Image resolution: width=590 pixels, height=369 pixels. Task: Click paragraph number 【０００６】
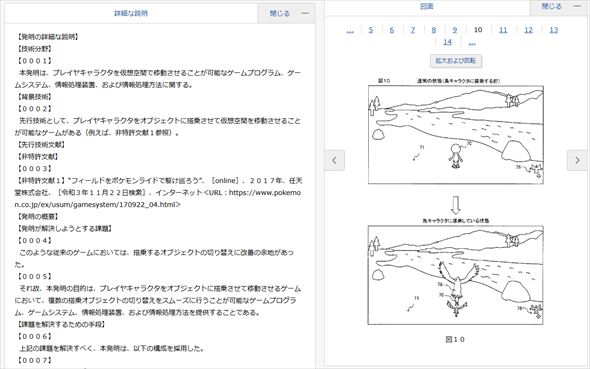[x=34, y=336]
